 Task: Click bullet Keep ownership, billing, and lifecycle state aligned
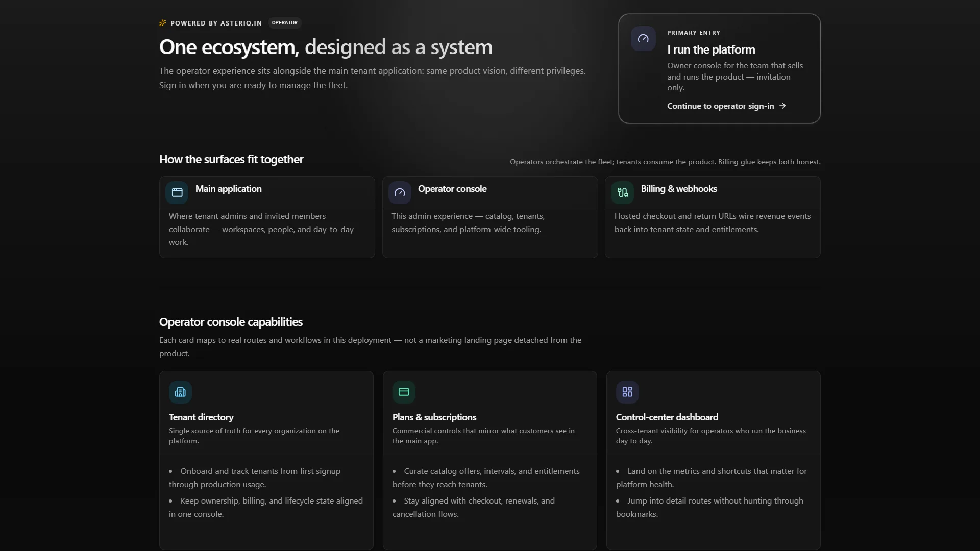(x=266, y=507)
